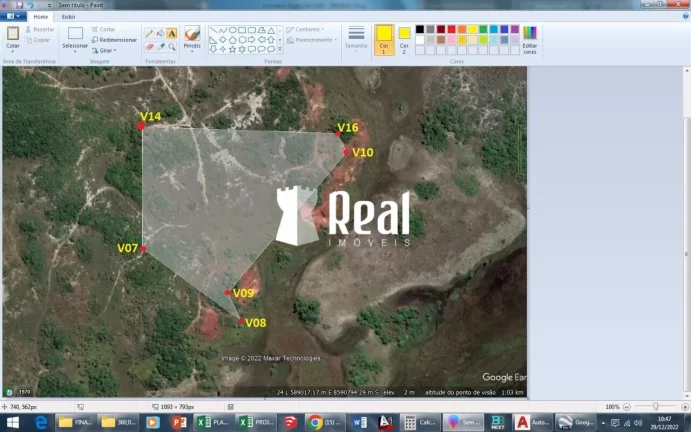This screenshot has height=432, width=691.
Task: Switch to the Exibir tab
Action: [x=68, y=17]
